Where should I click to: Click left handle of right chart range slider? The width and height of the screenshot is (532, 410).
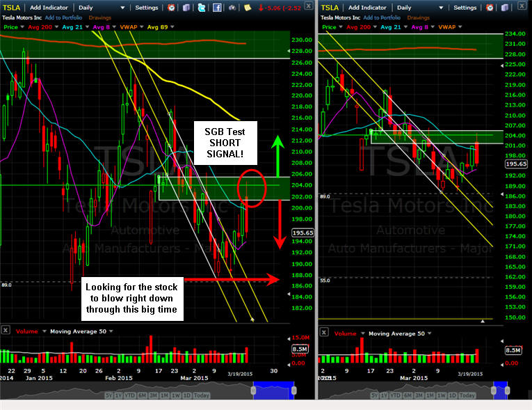[x=494, y=391]
